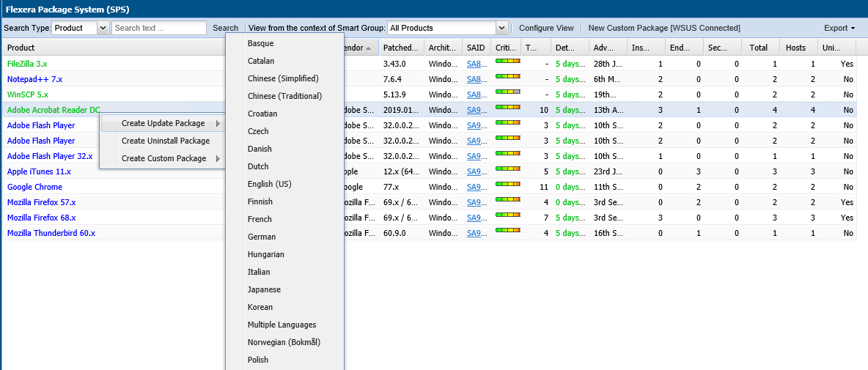Pick Chinese (Traditional) language
868x370 pixels.
point(285,96)
